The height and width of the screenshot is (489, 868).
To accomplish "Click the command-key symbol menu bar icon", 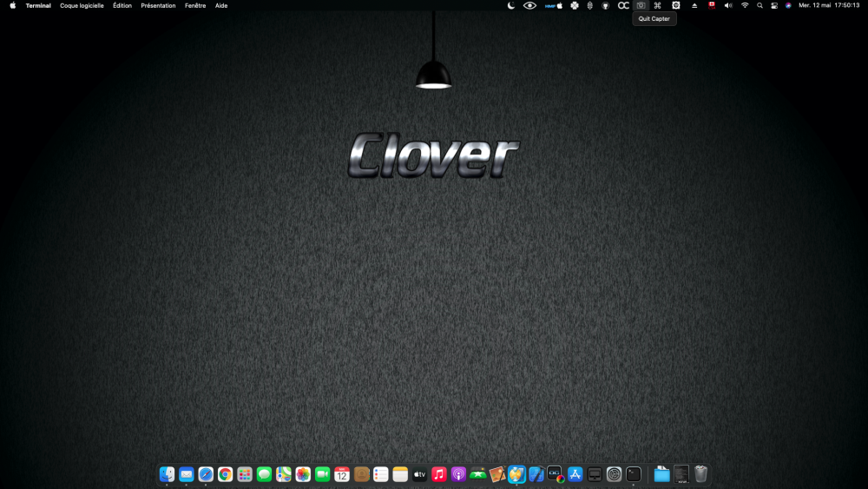I will (x=658, y=5).
